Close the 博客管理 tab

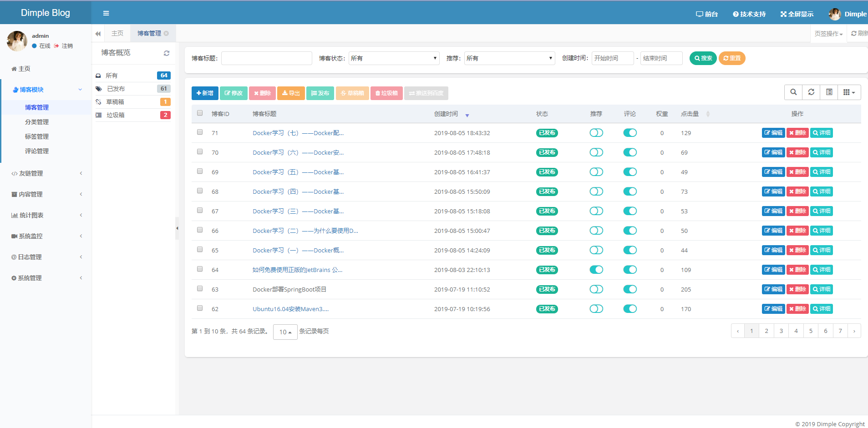click(166, 33)
